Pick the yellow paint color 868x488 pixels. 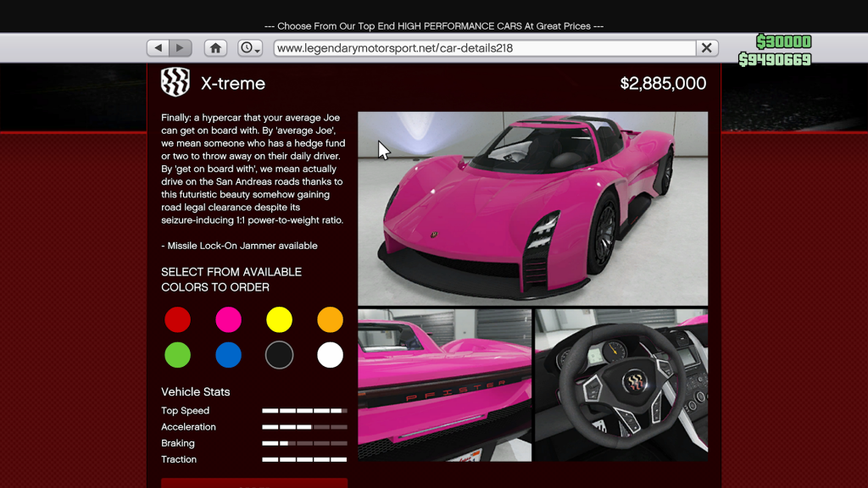click(279, 319)
